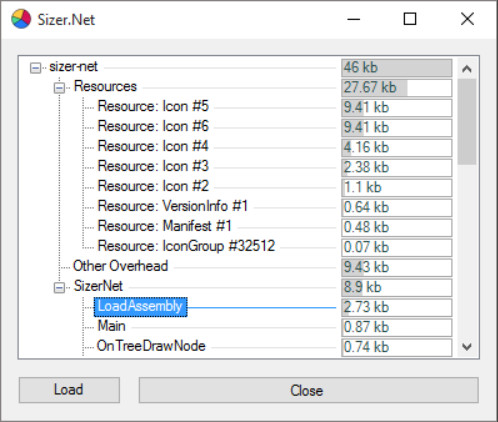Viewport: 498px width, 422px height.
Task: Click the Close button
Action: pyautogui.click(x=309, y=390)
